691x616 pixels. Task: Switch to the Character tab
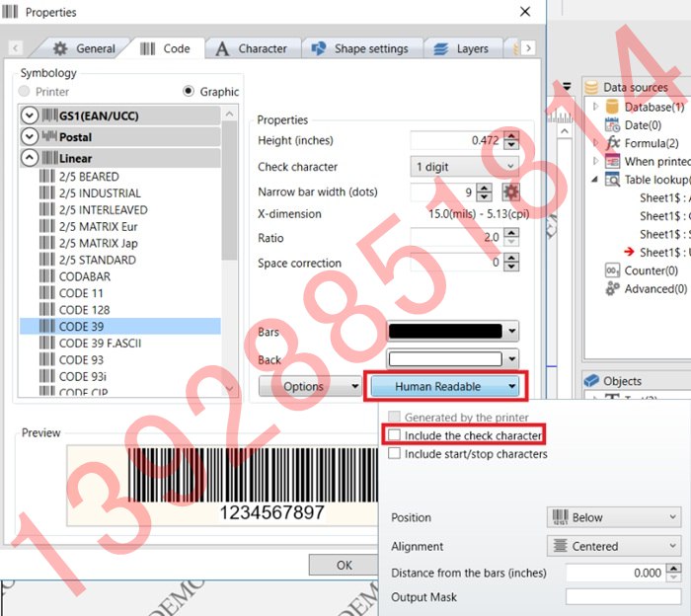click(251, 48)
